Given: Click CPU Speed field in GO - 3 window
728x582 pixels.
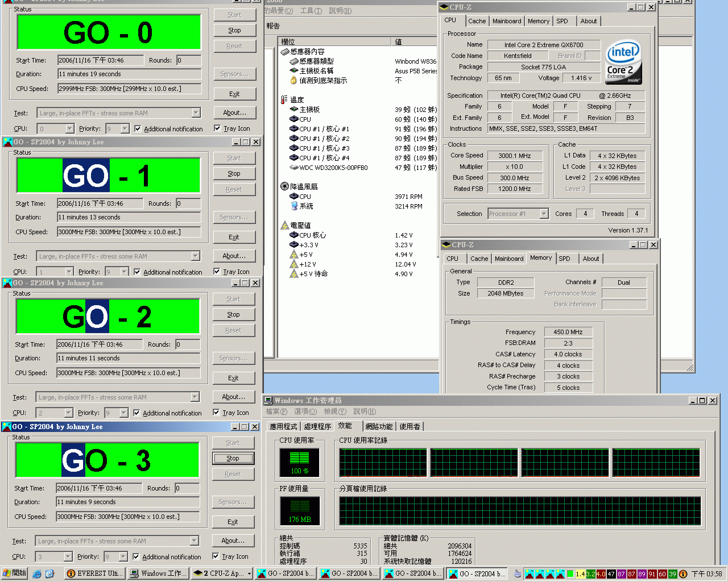Looking at the screenshot, I should (x=127, y=517).
